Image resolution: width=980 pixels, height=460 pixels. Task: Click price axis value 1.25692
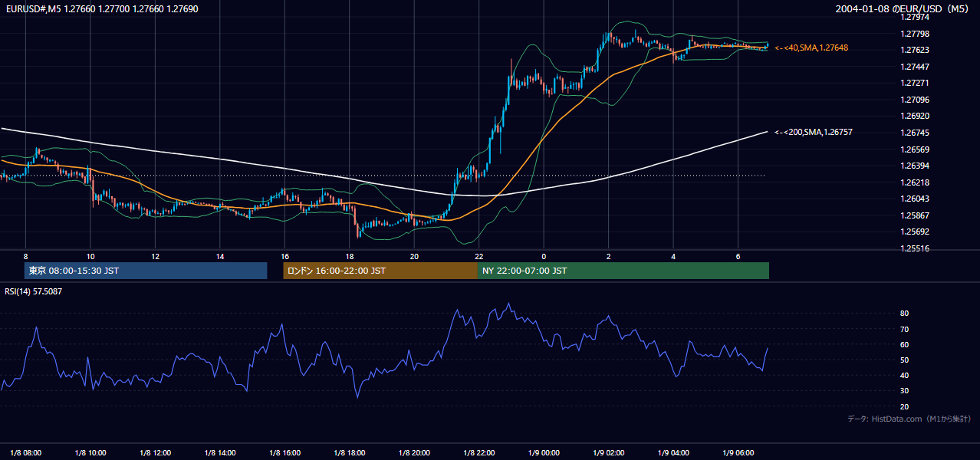tap(914, 232)
